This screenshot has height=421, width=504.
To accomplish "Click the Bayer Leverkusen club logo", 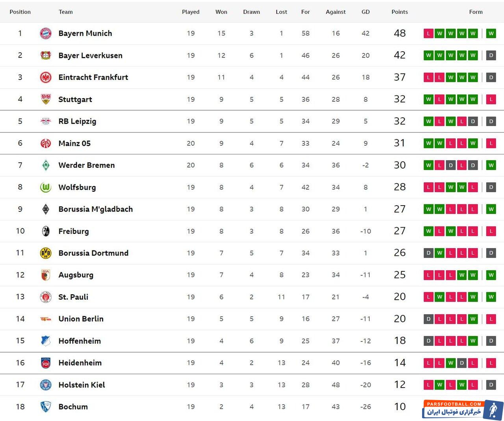I will pos(46,56).
